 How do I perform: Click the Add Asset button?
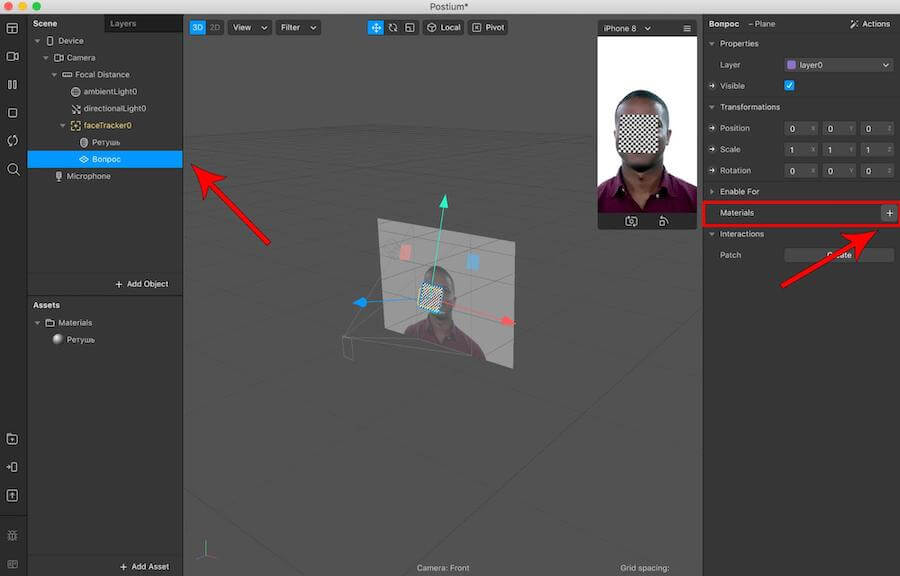[144, 567]
